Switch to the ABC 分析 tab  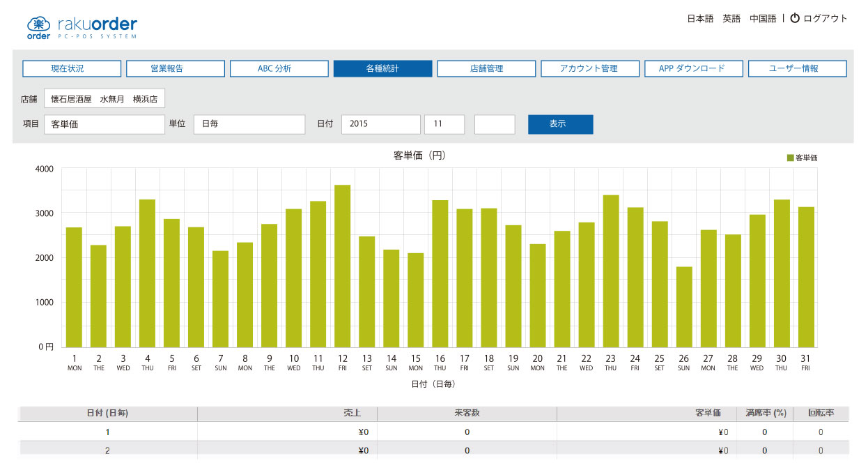[x=279, y=68]
